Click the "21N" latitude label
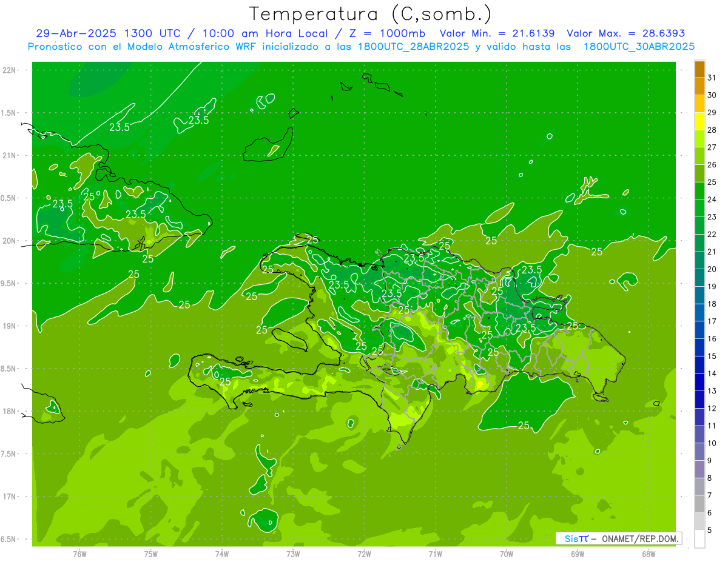 click(10, 155)
